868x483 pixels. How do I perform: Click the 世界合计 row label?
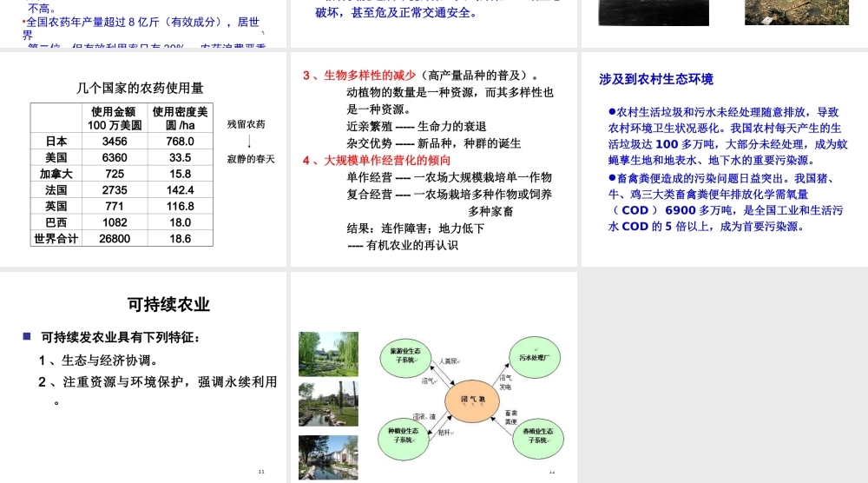pos(56,238)
